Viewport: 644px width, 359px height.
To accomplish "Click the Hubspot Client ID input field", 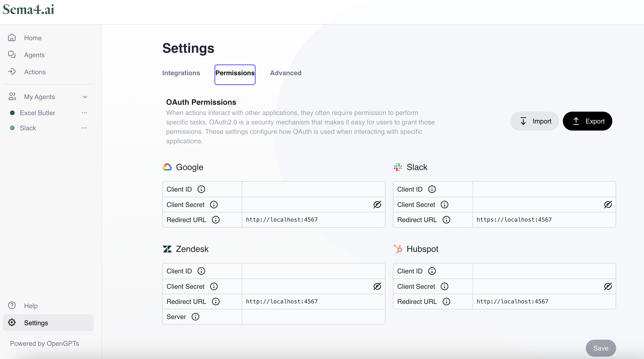I will tap(544, 271).
